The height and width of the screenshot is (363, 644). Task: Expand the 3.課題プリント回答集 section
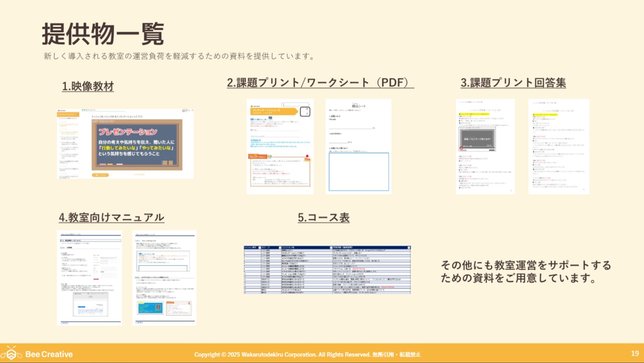[x=513, y=83]
